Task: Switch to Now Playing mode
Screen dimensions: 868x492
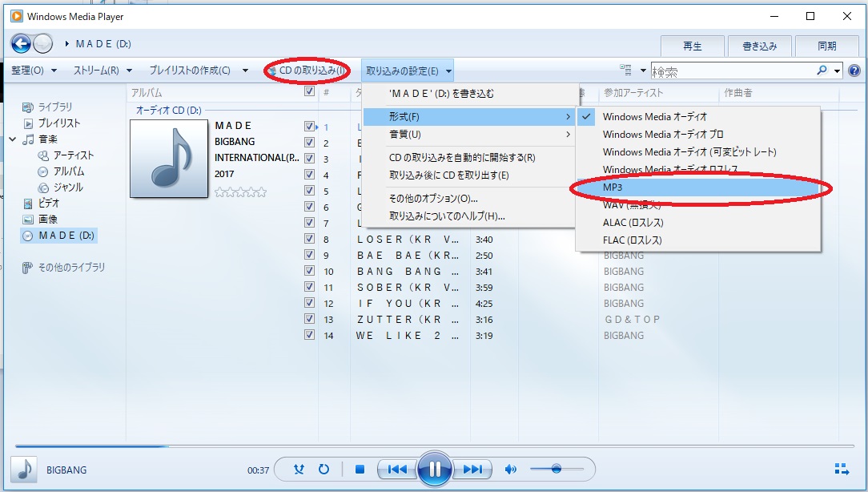Action: (x=842, y=470)
